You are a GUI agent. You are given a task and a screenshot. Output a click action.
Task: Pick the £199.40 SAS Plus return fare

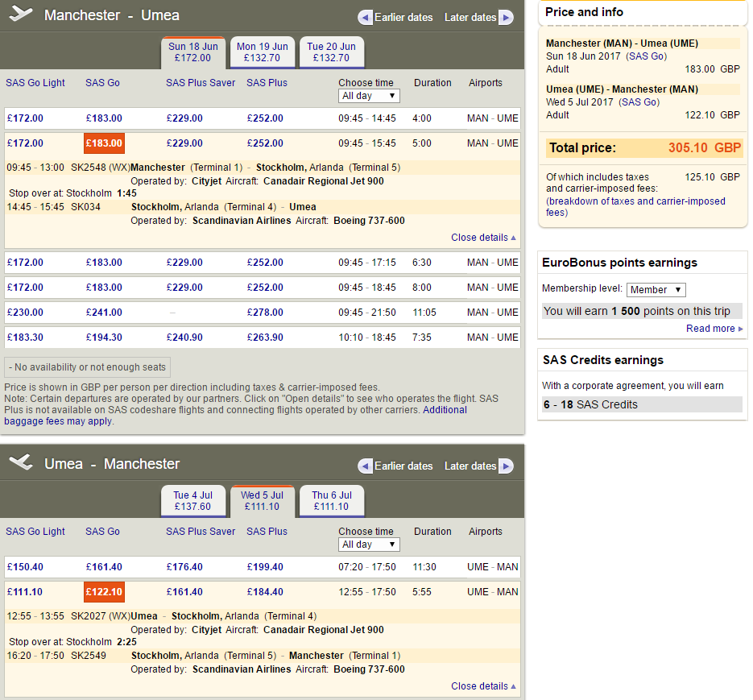tap(265, 567)
